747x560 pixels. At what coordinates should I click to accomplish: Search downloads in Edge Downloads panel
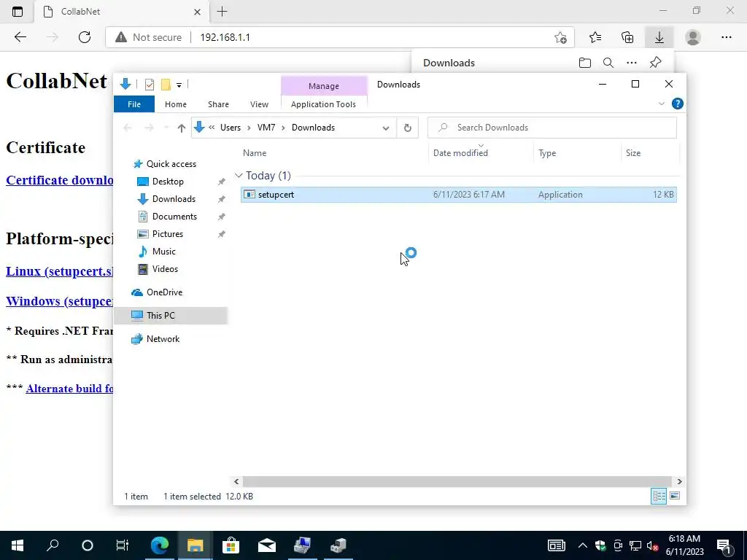608,63
